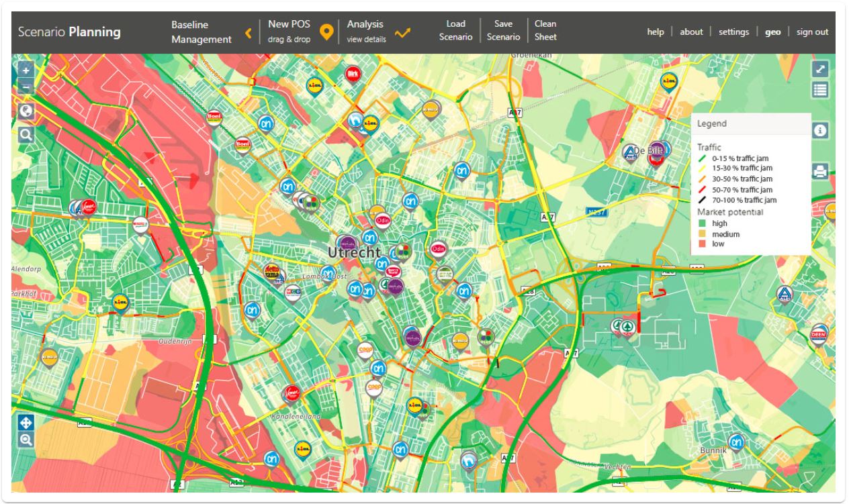This screenshot has width=849, height=504.
Task: Print the map using printer icon
Action: click(x=820, y=170)
